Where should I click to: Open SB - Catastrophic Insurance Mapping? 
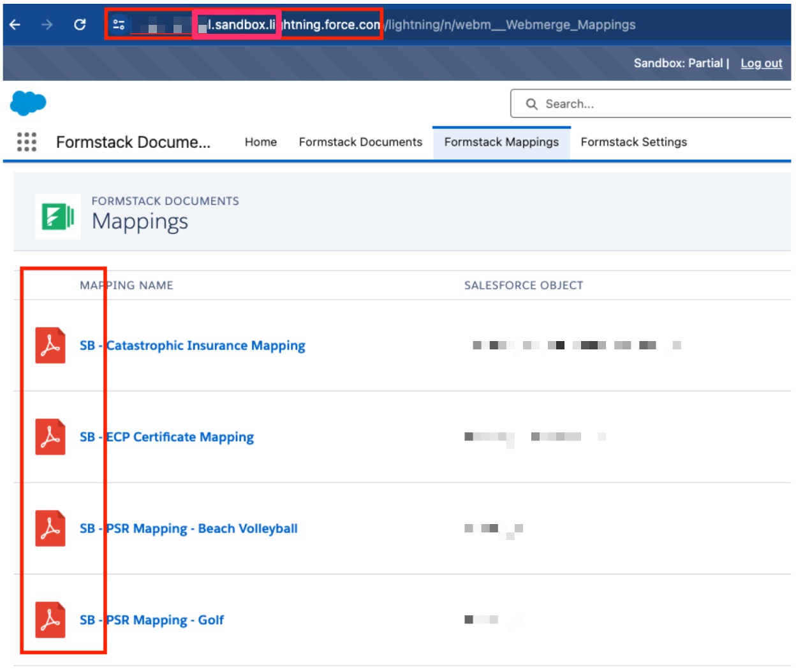pos(192,346)
